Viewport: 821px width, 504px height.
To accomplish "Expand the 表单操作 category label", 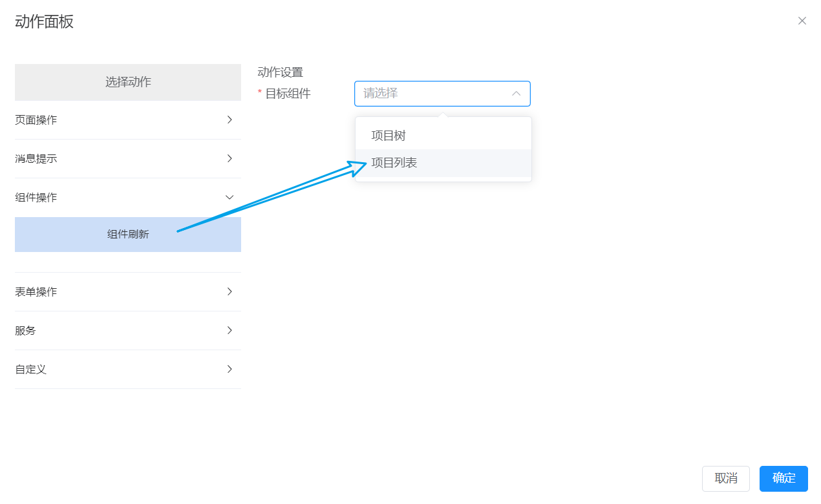I will click(36, 292).
